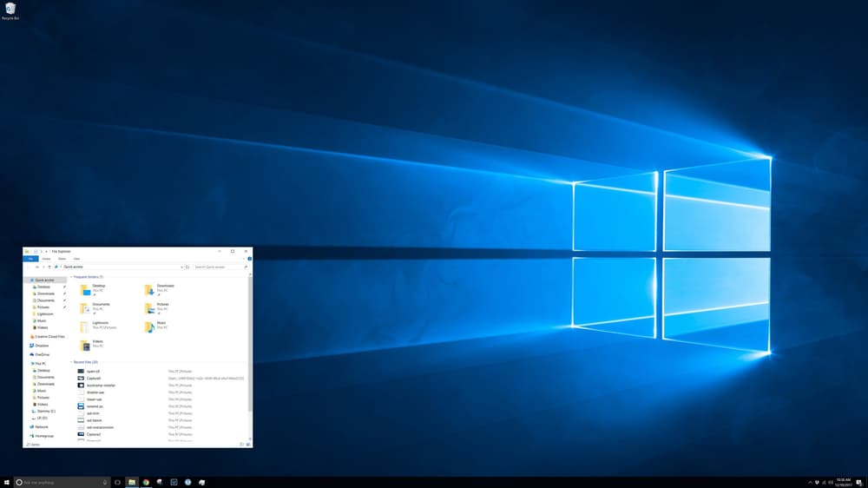
Task: Open the recent locations dropdown arrow
Action: (x=43, y=267)
